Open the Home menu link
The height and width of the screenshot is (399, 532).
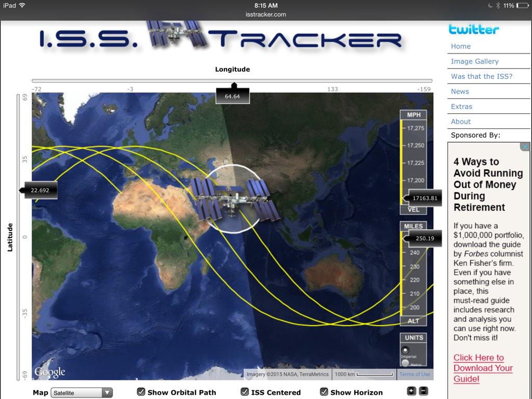tap(460, 46)
